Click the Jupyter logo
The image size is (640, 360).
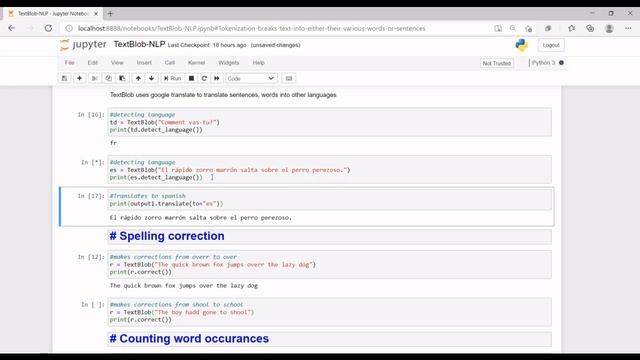[x=83, y=44]
